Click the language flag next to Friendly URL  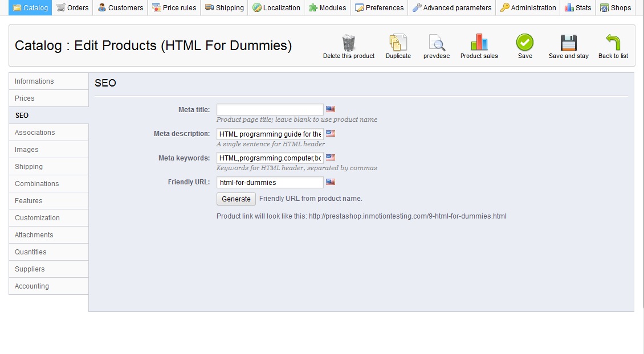331,182
